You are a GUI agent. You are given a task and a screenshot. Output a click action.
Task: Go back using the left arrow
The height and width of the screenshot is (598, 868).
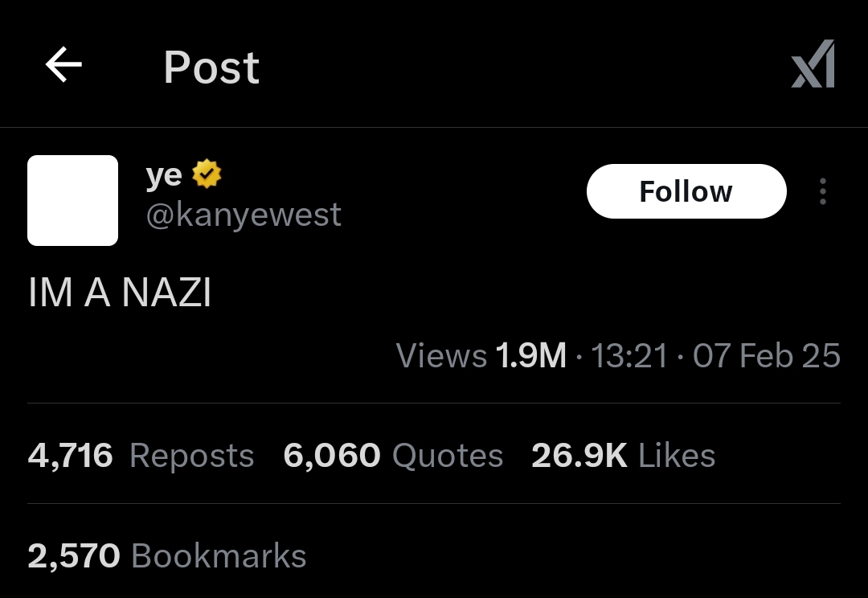click(63, 64)
